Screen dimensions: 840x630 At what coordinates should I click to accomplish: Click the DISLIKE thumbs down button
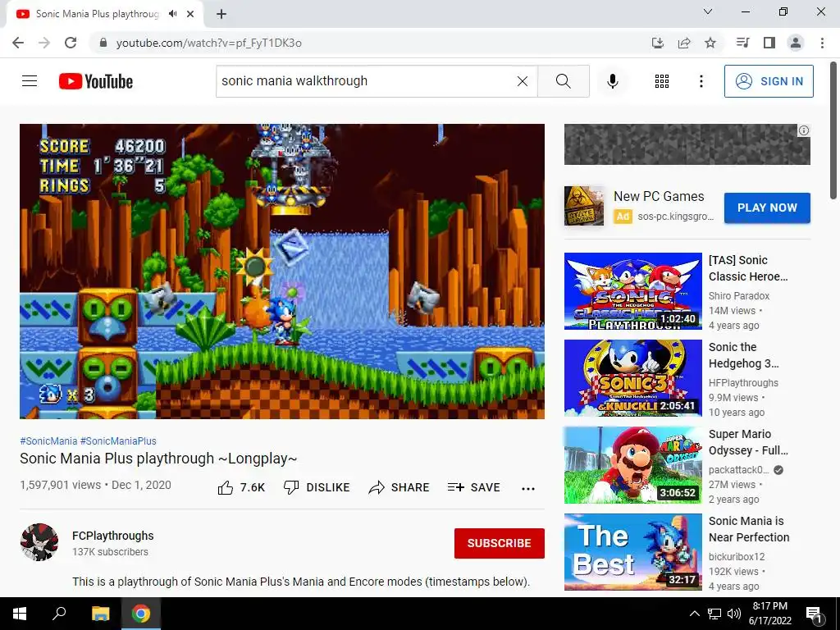(317, 487)
